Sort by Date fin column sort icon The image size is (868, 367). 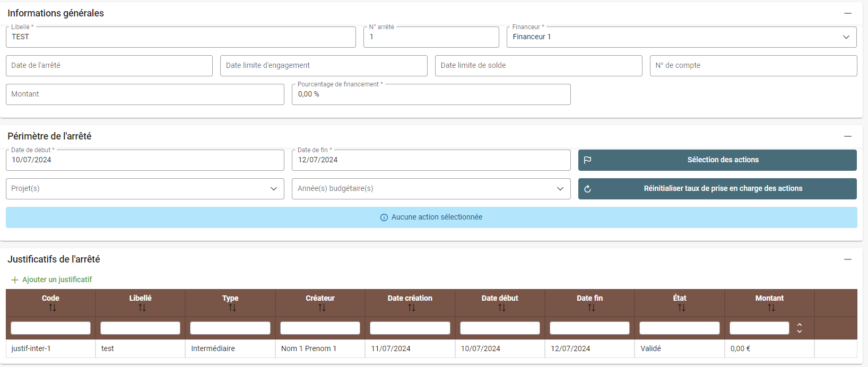click(x=591, y=308)
